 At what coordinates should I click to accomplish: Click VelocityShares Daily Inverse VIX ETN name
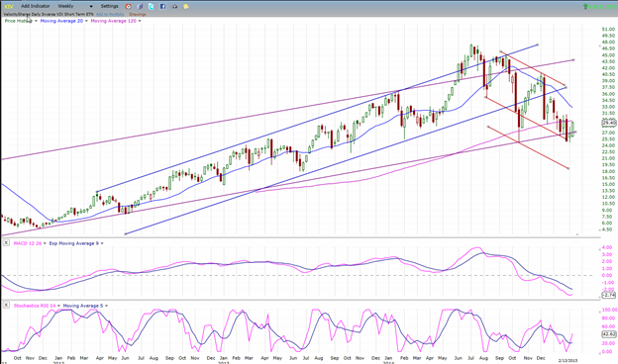coord(49,14)
